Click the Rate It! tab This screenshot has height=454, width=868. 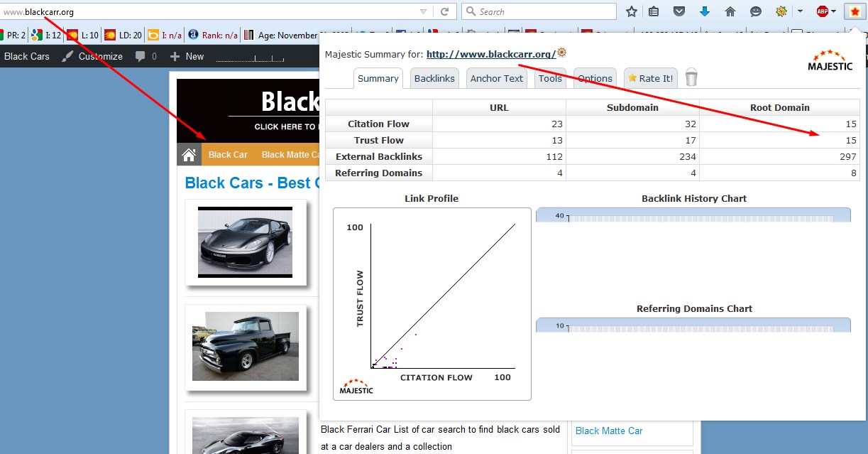pyautogui.click(x=650, y=78)
